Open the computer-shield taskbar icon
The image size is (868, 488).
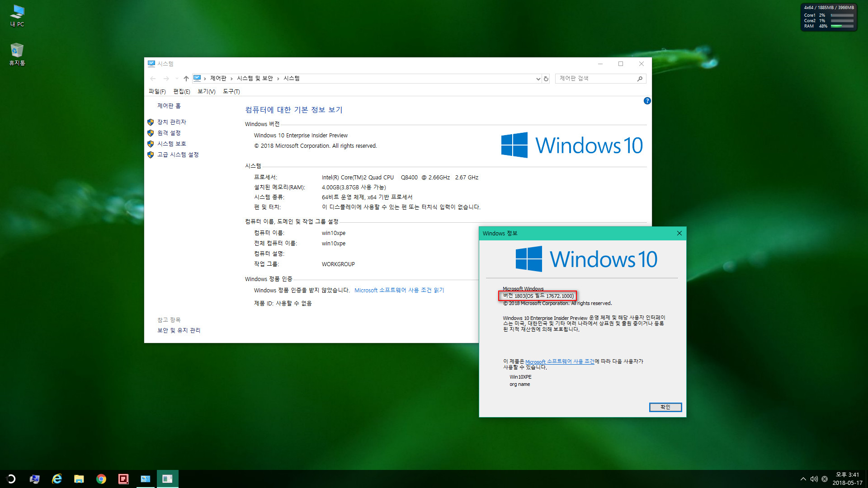[x=34, y=479]
